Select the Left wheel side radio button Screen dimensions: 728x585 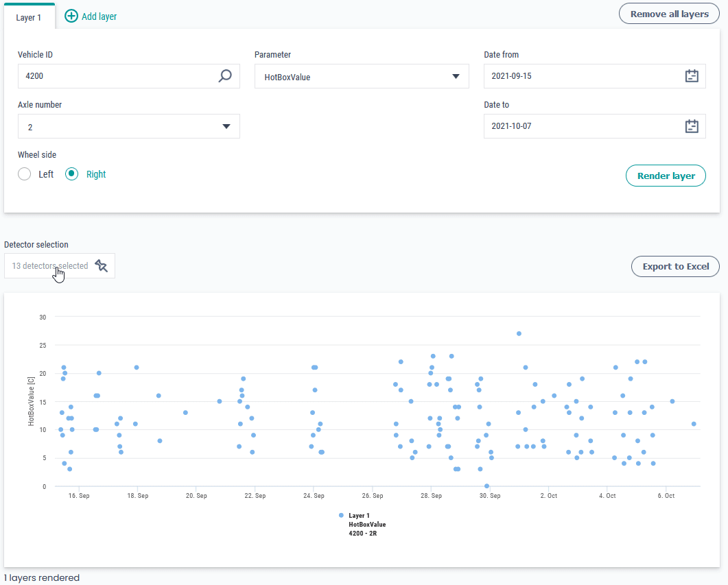tap(25, 174)
